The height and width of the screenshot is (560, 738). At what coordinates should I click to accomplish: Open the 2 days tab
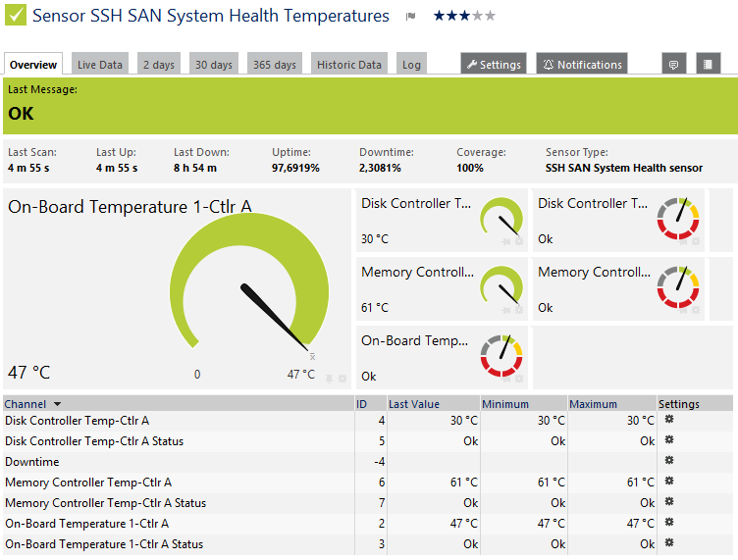159,65
